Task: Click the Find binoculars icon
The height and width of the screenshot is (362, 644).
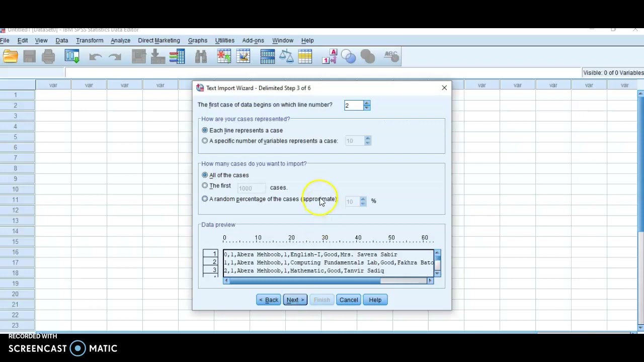Action: pos(201,56)
